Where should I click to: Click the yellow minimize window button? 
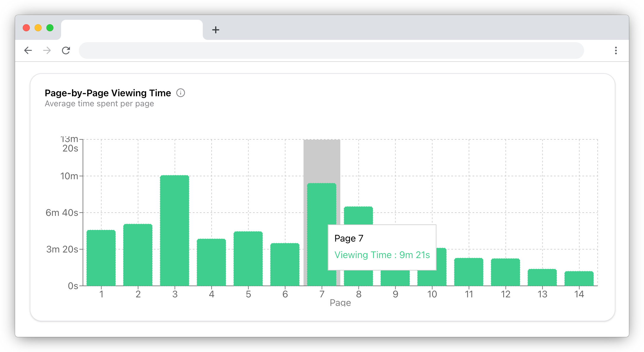coord(38,28)
